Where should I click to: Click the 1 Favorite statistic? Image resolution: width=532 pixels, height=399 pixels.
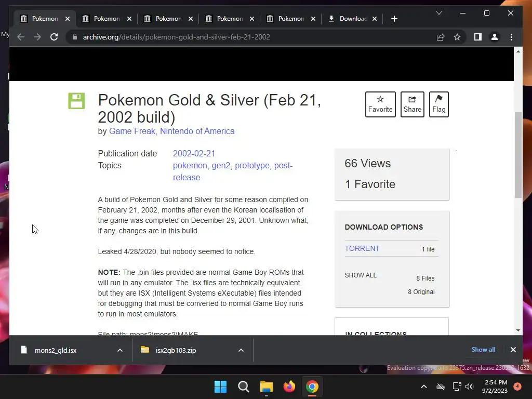[x=370, y=184]
